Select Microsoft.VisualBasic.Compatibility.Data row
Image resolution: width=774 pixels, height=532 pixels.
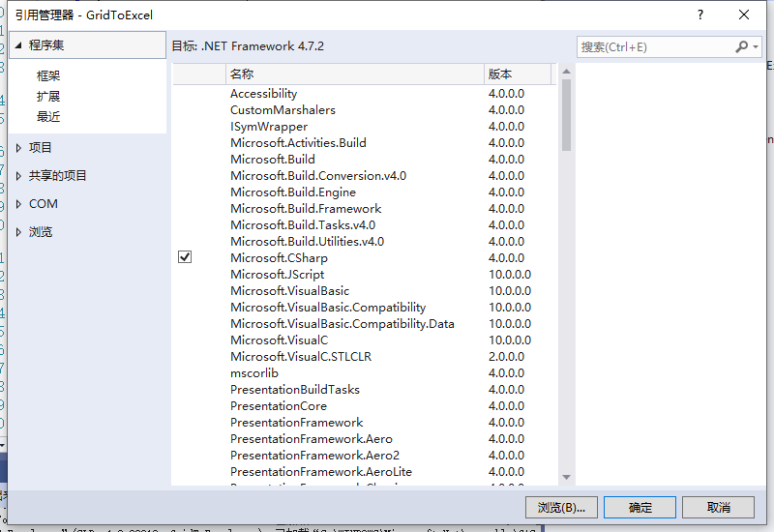[365, 324]
